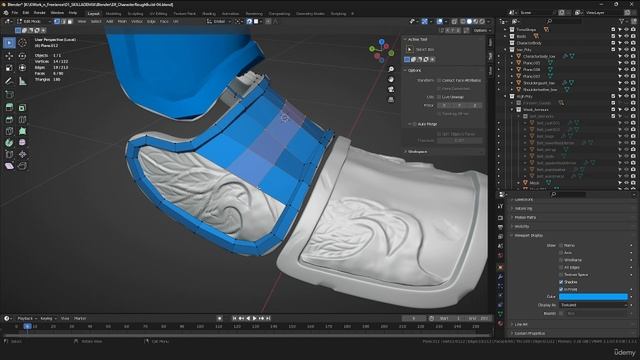
Task: Click the current frame number field
Action: pos(414,318)
